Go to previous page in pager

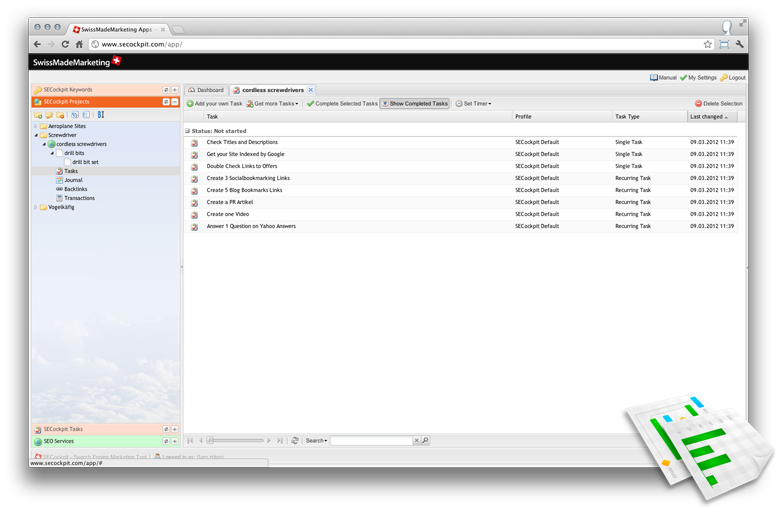coord(201,440)
